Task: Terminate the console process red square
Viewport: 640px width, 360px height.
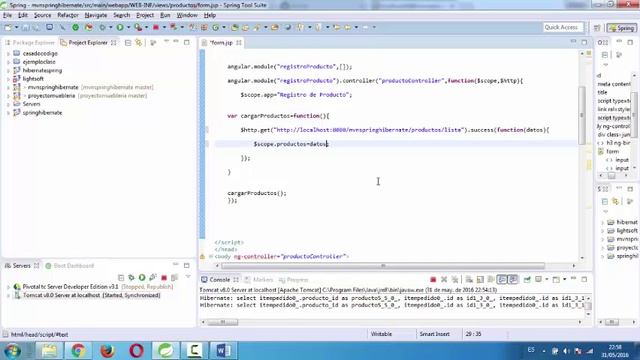Action: [x=433, y=280]
